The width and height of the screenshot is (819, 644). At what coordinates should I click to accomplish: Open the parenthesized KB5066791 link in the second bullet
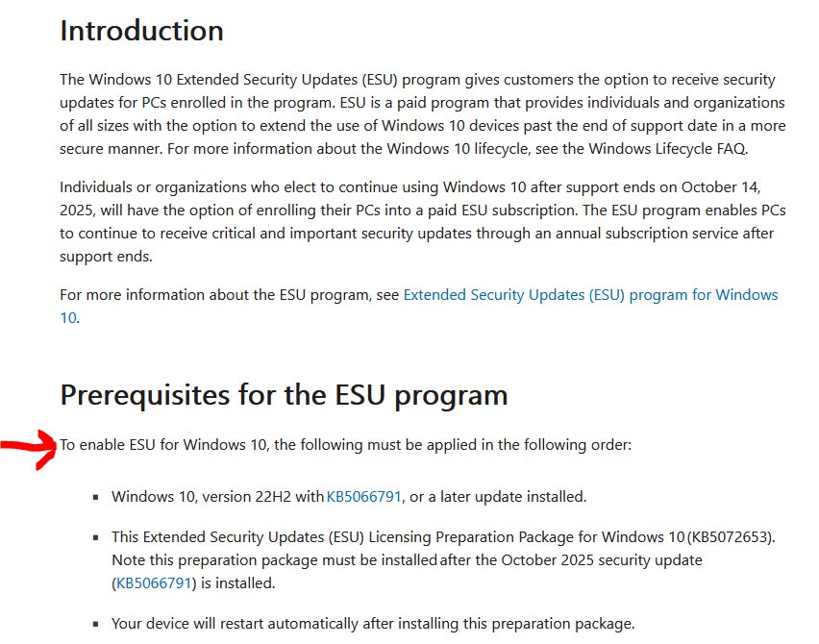tap(155, 582)
